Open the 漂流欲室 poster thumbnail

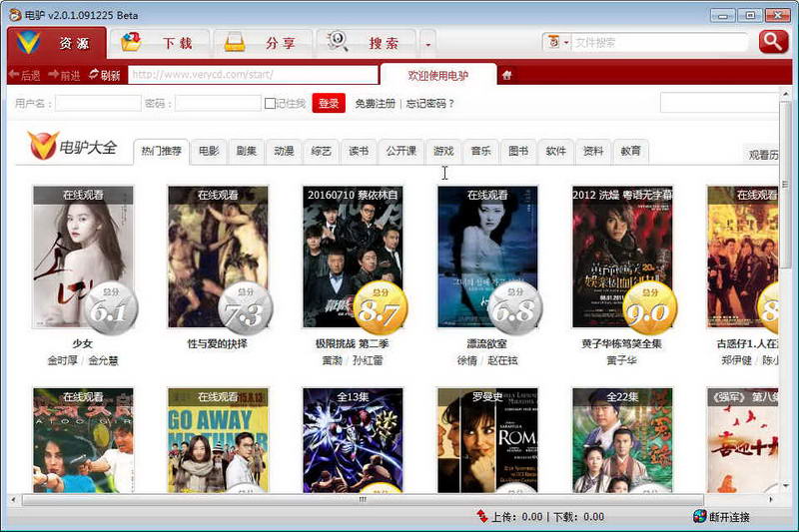tap(487, 257)
